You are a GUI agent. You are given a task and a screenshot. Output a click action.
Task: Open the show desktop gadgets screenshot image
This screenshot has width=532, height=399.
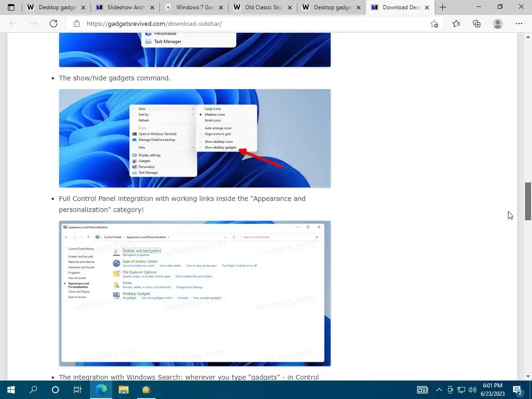pyautogui.click(x=195, y=138)
